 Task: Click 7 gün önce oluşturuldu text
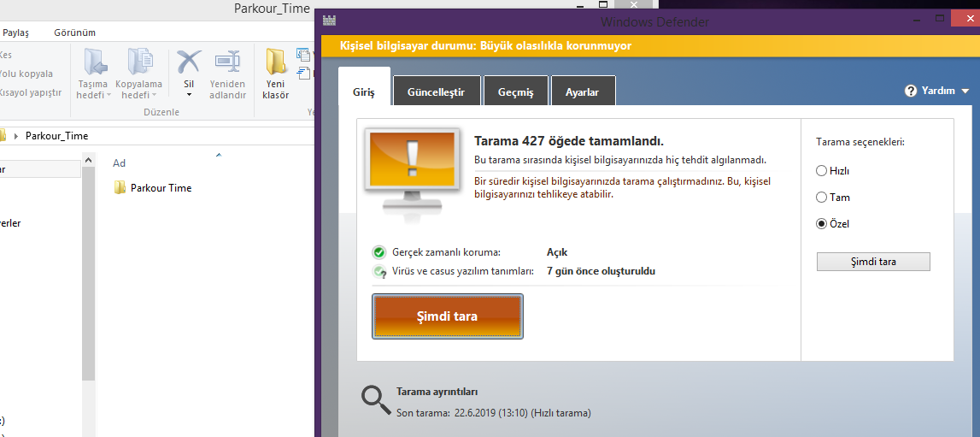(x=601, y=271)
